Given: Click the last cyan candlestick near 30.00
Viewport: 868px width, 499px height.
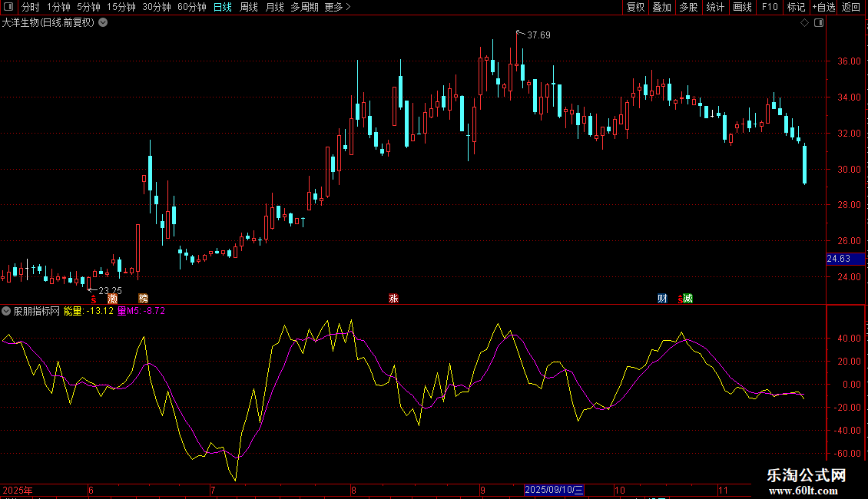Looking at the screenshot, I should coord(804,164).
